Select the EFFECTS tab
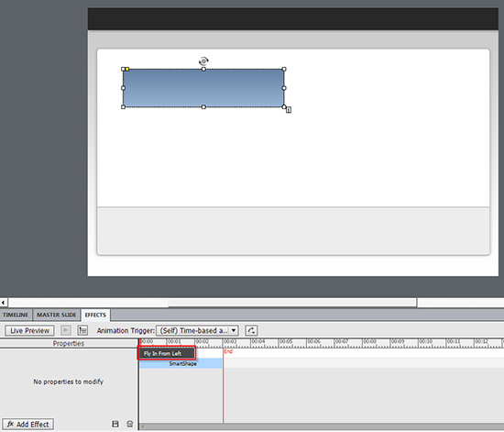The image size is (504, 432). click(95, 315)
